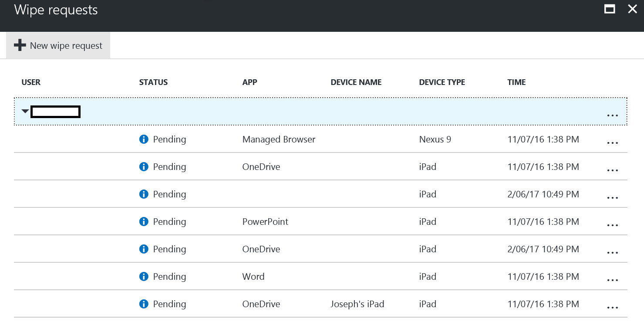Image resolution: width=644 pixels, height=322 pixels.
Task: Click the plus icon on New wipe request
Action: click(x=20, y=45)
